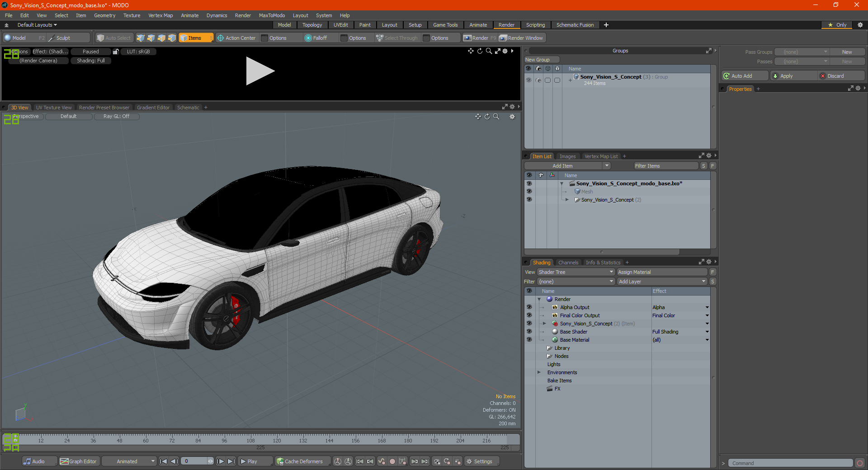Image resolution: width=868 pixels, height=470 pixels.
Task: Open the Graph Editor
Action: (78, 461)
